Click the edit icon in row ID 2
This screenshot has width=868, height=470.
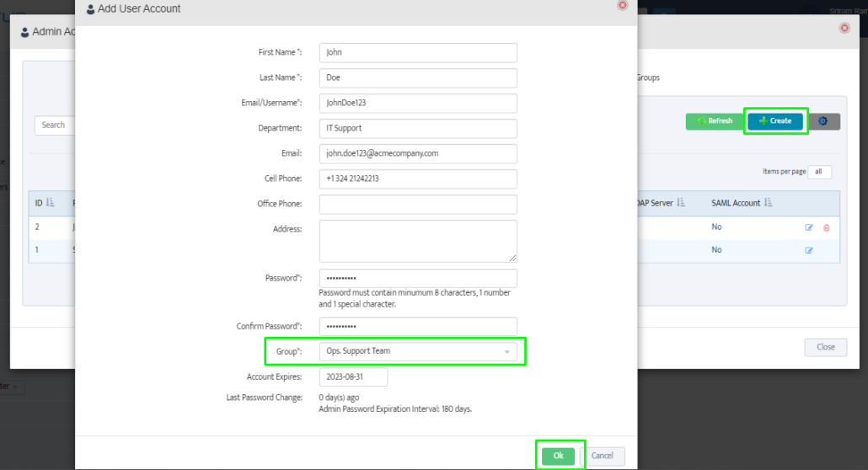[x=809, y=227]
